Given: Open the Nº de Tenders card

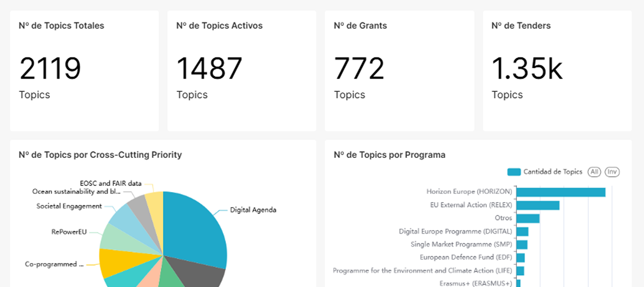Looking at the screenshot, I should pos(557,71).
